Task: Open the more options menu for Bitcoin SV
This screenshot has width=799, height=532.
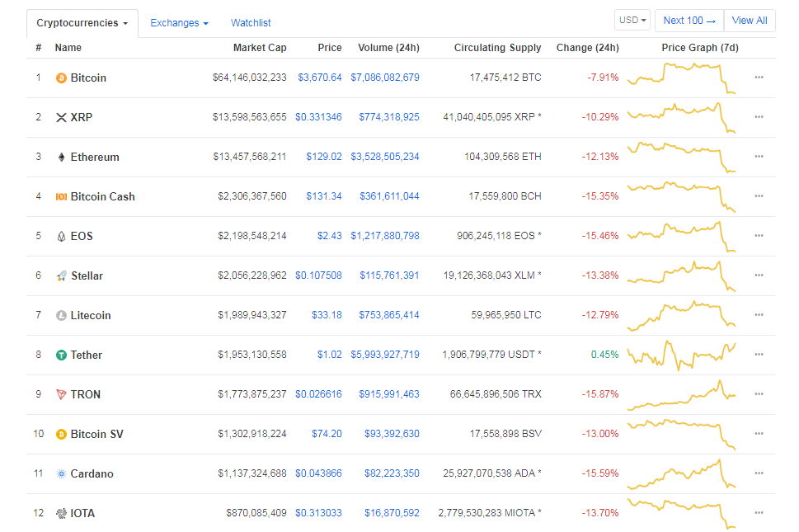Action: [759, 434]
